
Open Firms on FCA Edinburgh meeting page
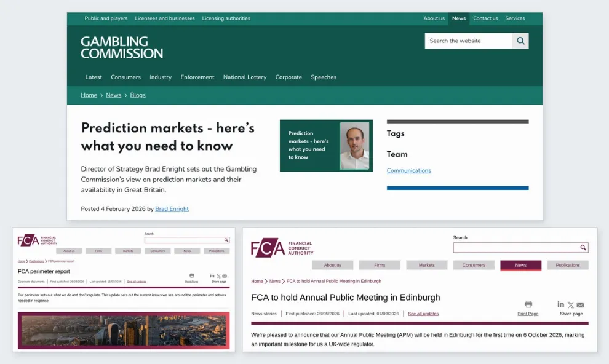pyautogui.click(x=380, y=265)
